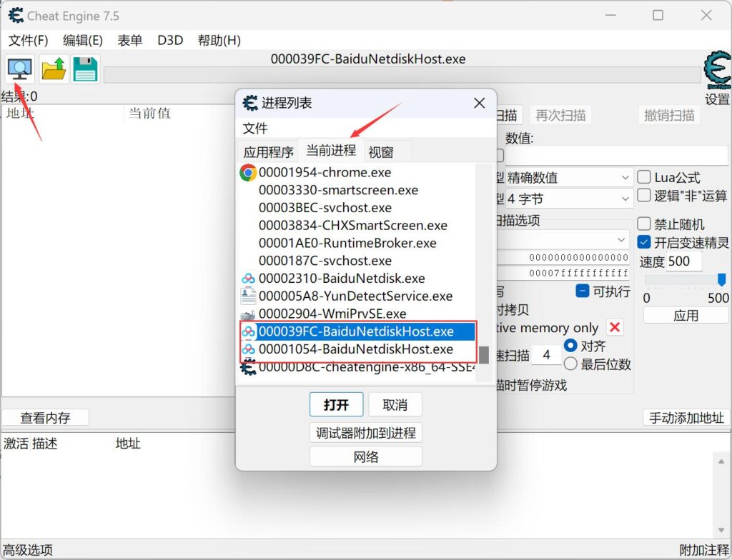Image resolution: width=732 pixels, height=560 pixels.
Task: Enable the Lua公式 checkbox
Action: 644,177
